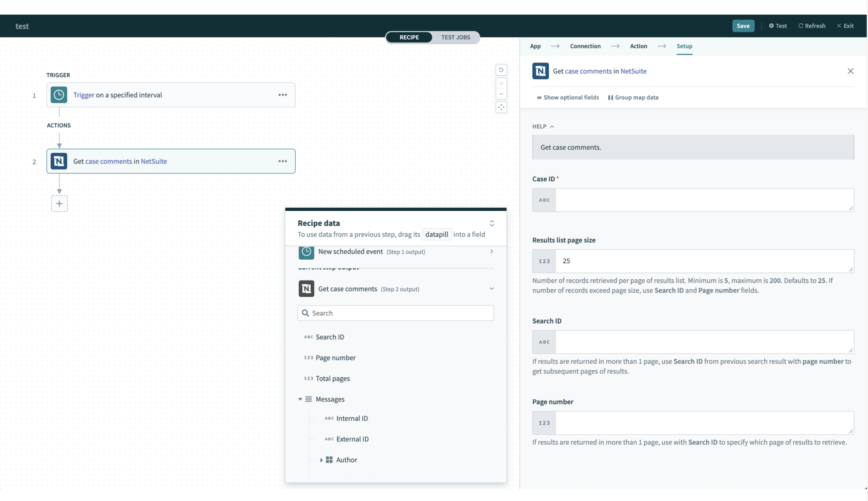This screenshot has height=501, width=868.
Task: Click the 123 type badge on Page number field
Action: click(544, 423)
